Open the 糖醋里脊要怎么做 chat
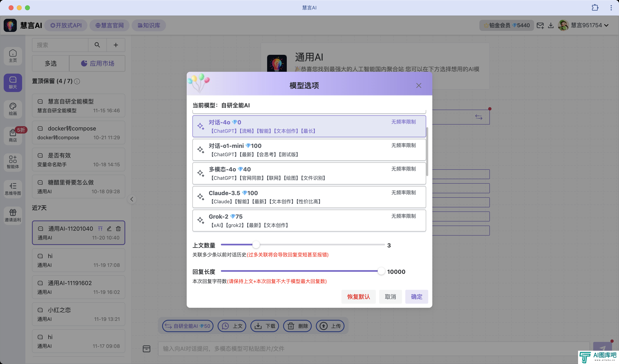619x364 pixels. pos(79,186)
